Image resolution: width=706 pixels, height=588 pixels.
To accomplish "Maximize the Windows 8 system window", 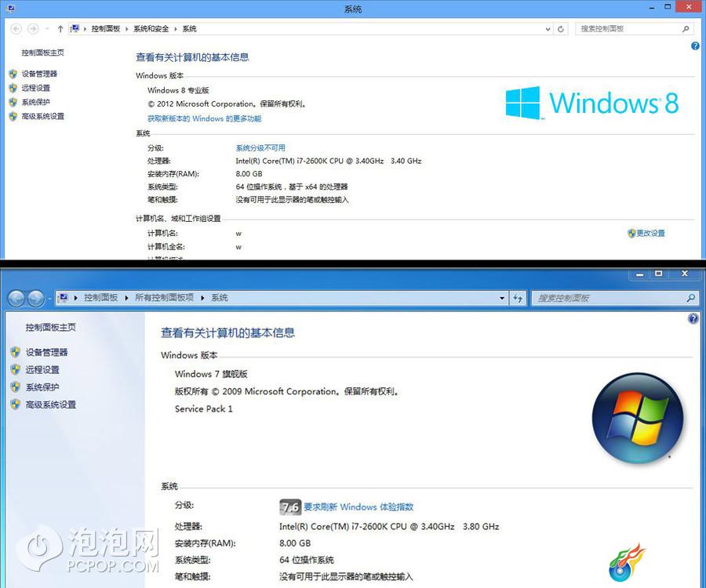I will [668, 7].
